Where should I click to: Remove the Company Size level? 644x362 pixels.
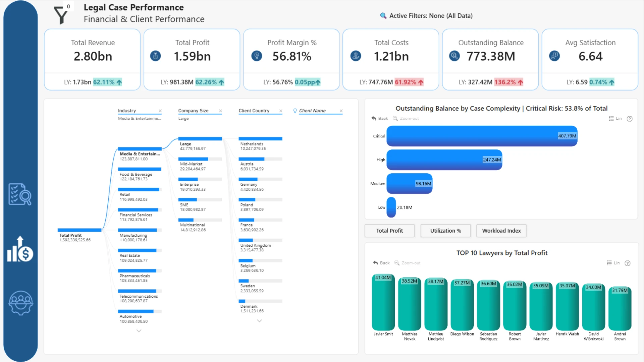pyautogui.click(x=220, y=111)
